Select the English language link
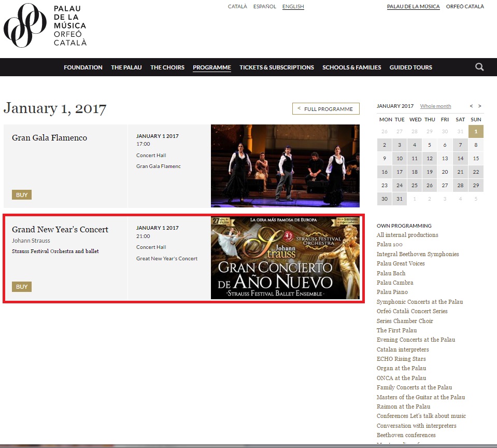 (x=293, y=7)
